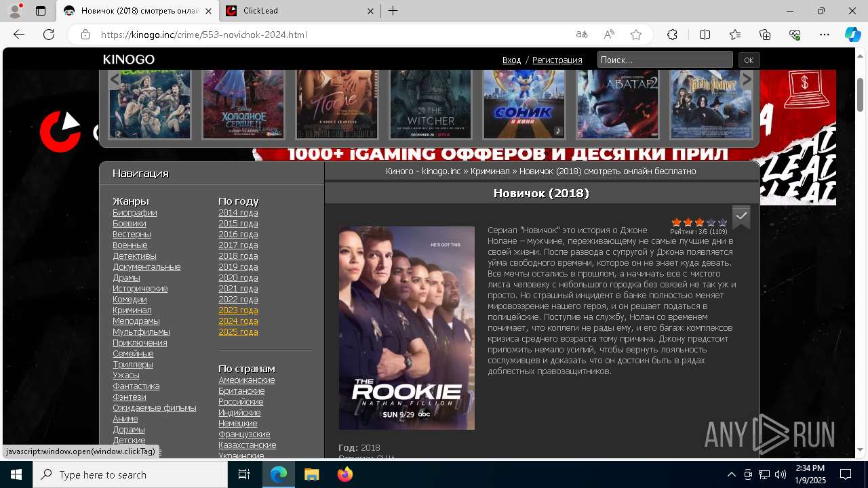The width and height of the screenshot is (868, 488).
Task: Open the browser profile icon
Action: pyautogui.click(x=14, y=11)
